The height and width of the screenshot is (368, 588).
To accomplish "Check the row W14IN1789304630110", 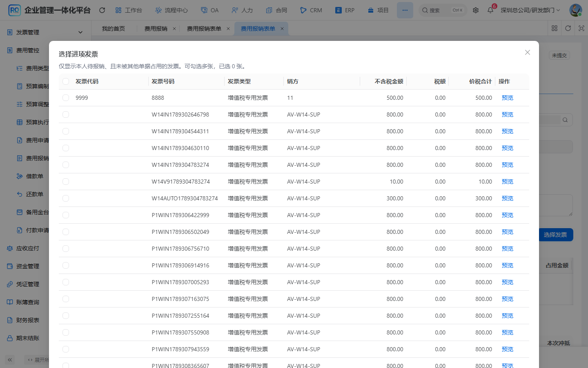I will [66, 148].
